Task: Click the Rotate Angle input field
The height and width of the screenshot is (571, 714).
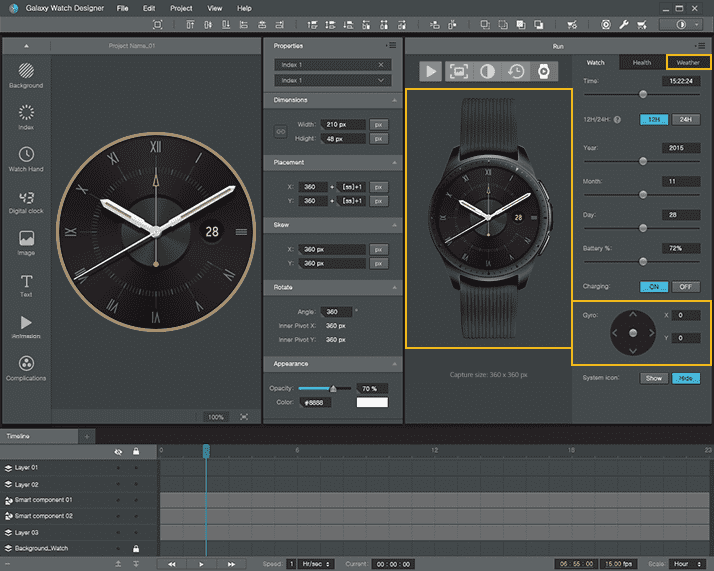Action: [x=338, y=311]
